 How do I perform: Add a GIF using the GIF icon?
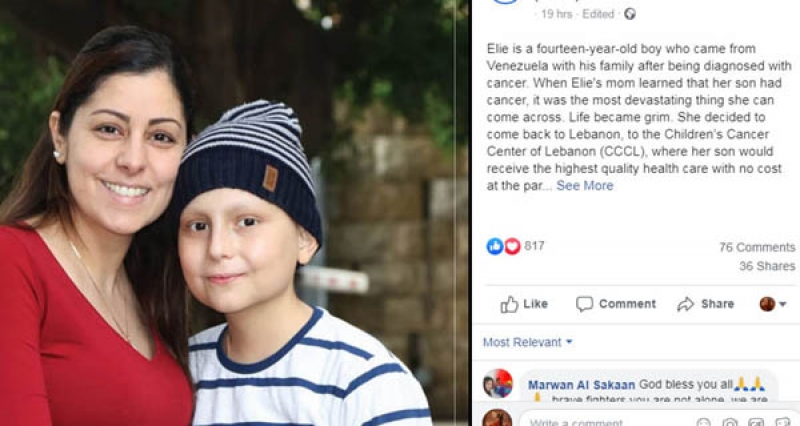(756, 422)
